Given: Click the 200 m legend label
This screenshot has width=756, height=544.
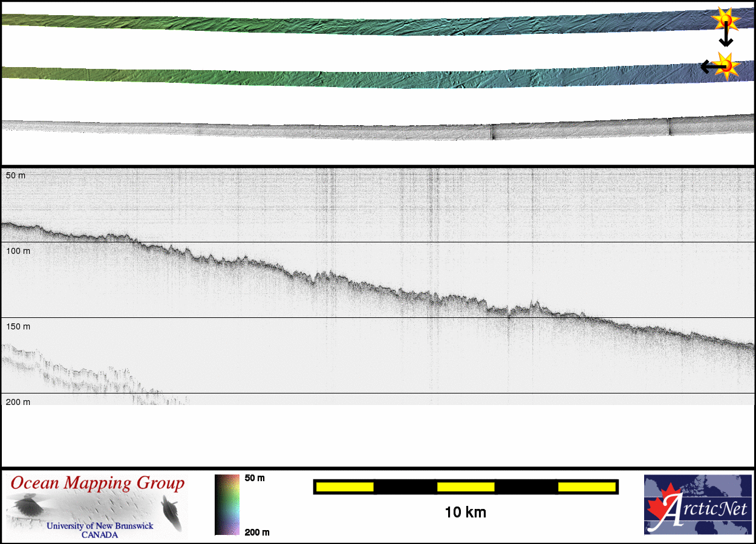Looking at the screenshot, I should (x=256, y=532).
